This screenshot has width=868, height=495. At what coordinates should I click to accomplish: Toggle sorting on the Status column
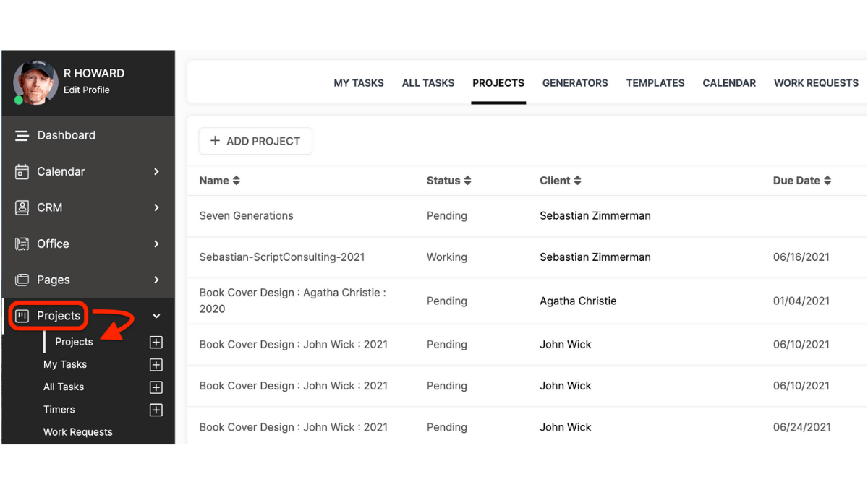click(x=468, y=180)
